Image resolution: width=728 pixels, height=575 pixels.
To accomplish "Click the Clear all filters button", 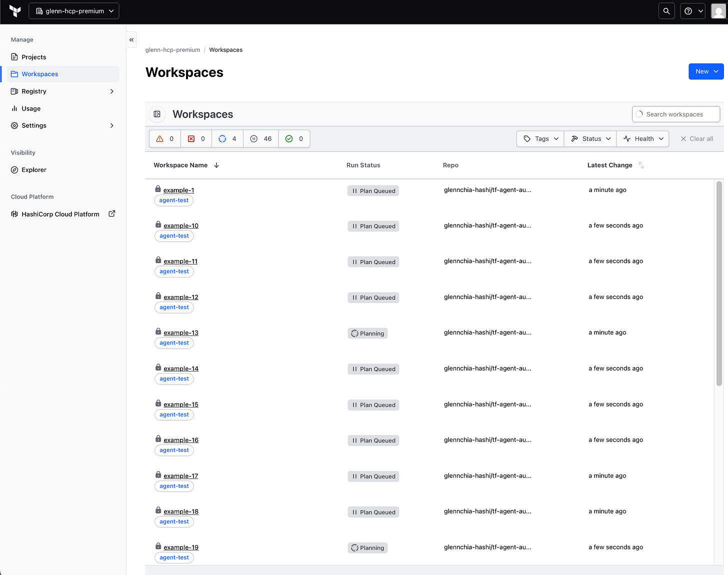I will [696, 138].
